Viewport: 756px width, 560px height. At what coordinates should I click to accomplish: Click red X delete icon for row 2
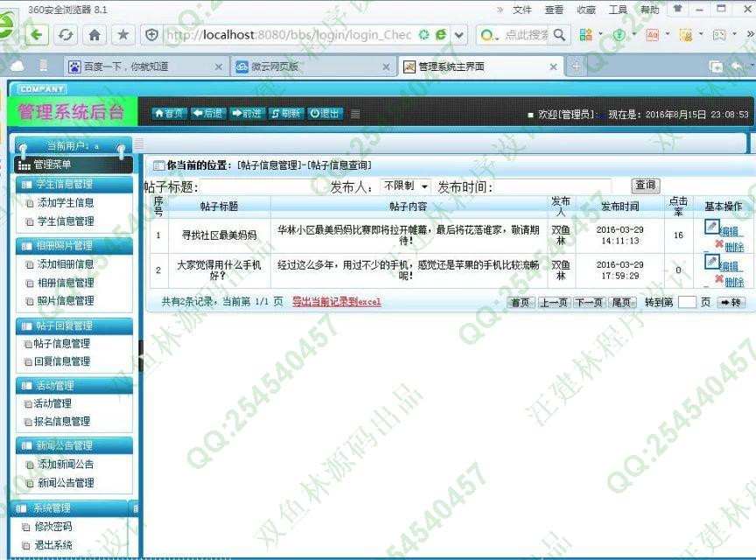click(x=719, y=279)
